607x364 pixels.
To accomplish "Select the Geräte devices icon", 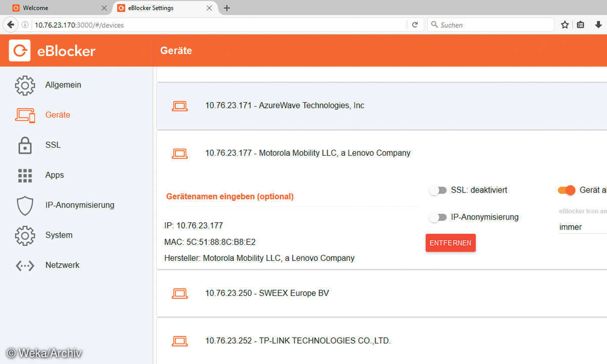I will (x=25, y=115).
